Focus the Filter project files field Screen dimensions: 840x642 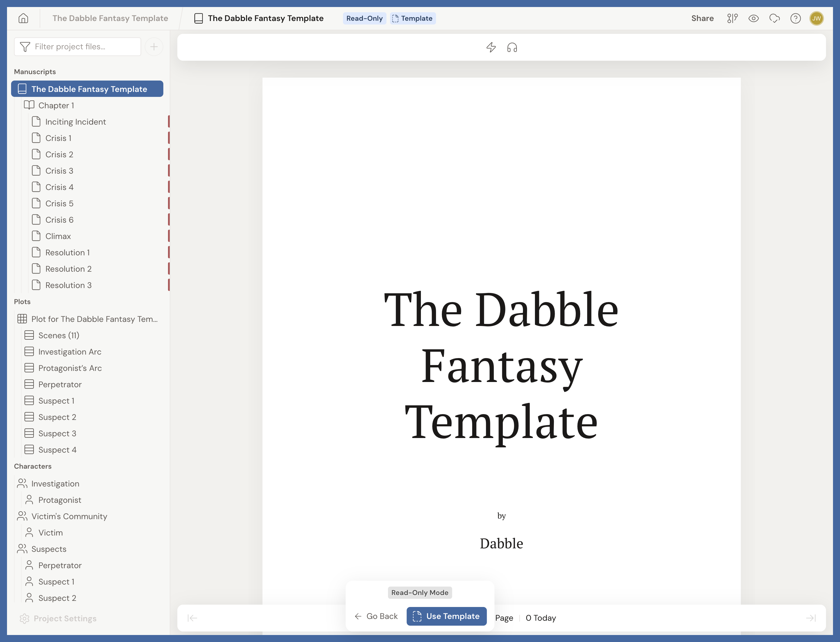[78, 47]
